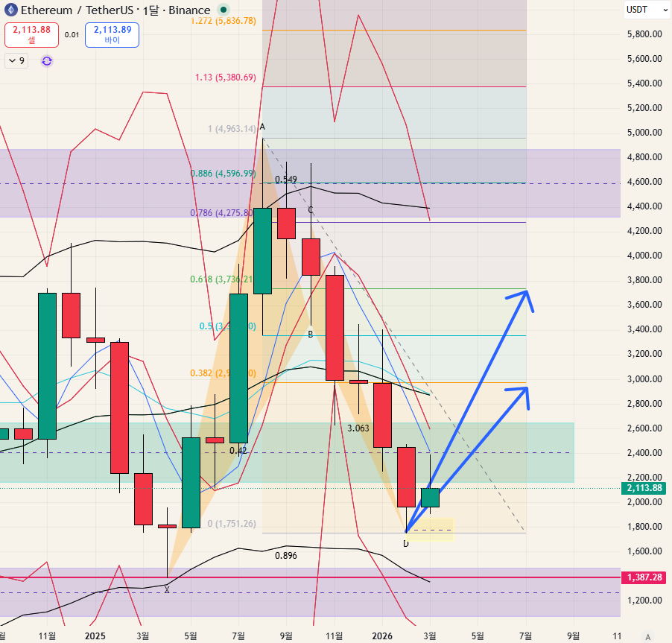Click the Ethereum symbol logo icon

11,10
